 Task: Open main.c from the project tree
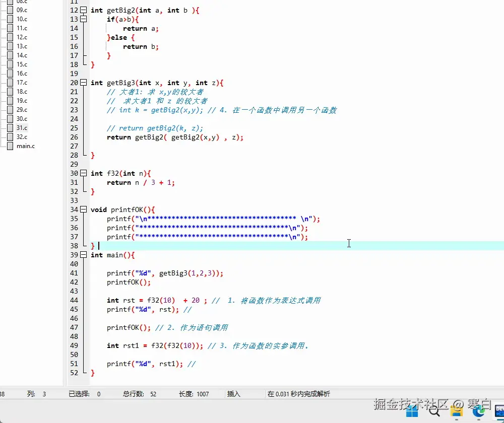point(26,146)
